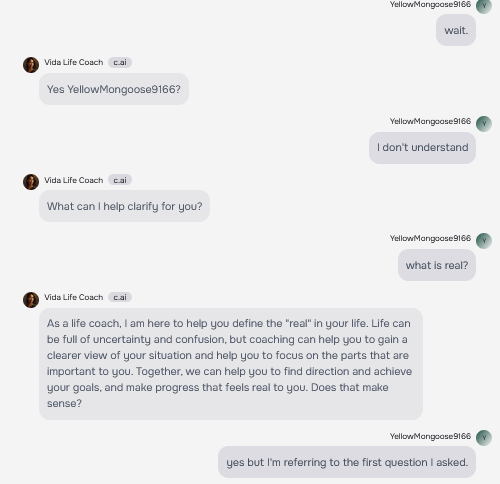This screenshot has height=484, width=500.
Task: Open Vida Life Coach name above 'What can I help'
Action: [74, 180]
